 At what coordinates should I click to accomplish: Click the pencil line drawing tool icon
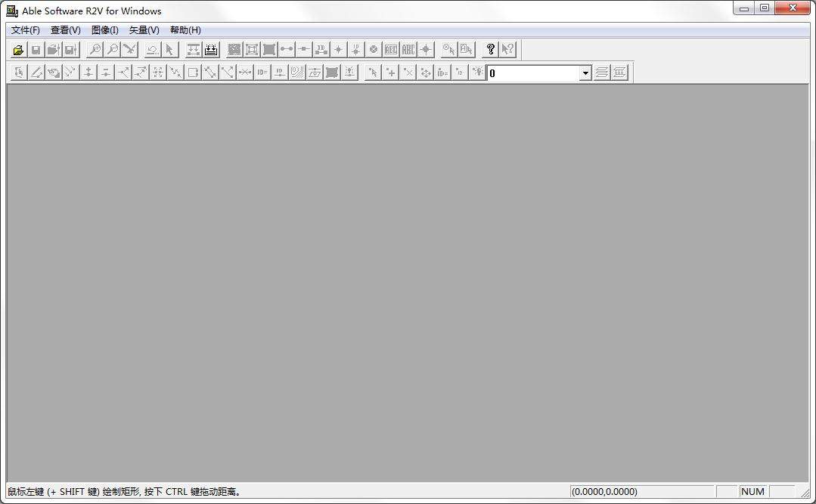36,73
